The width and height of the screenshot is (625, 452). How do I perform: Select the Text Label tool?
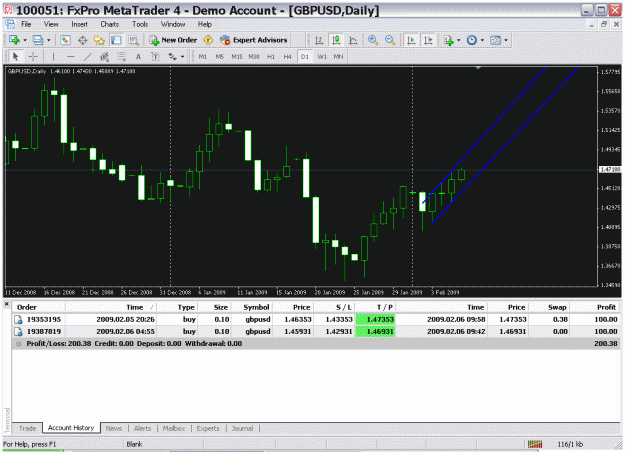(155, 57)
